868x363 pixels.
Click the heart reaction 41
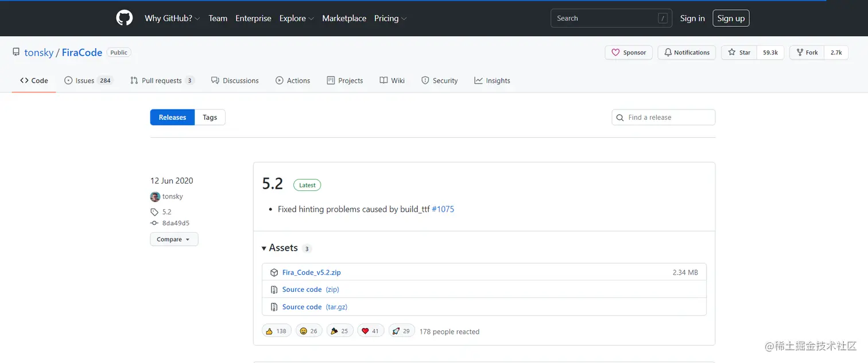pos(370,331)
